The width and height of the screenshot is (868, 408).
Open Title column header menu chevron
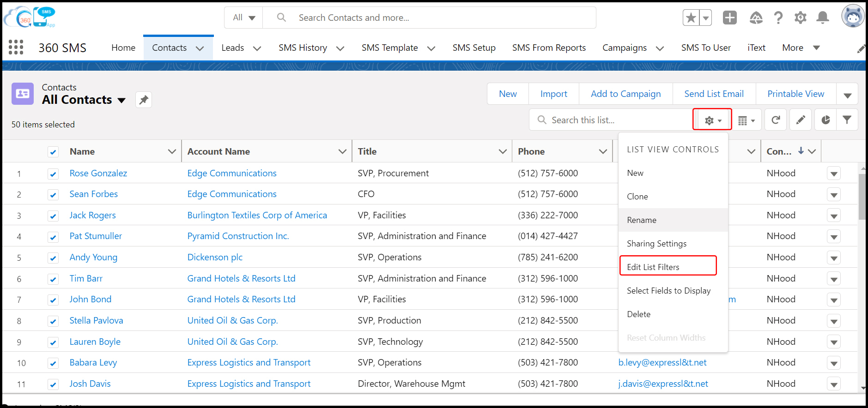(x=503, y=151)
